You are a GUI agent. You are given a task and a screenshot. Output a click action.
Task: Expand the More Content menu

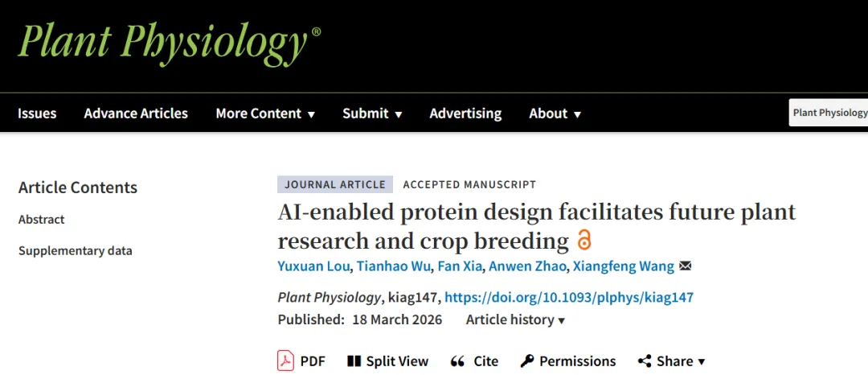[265, 113]
